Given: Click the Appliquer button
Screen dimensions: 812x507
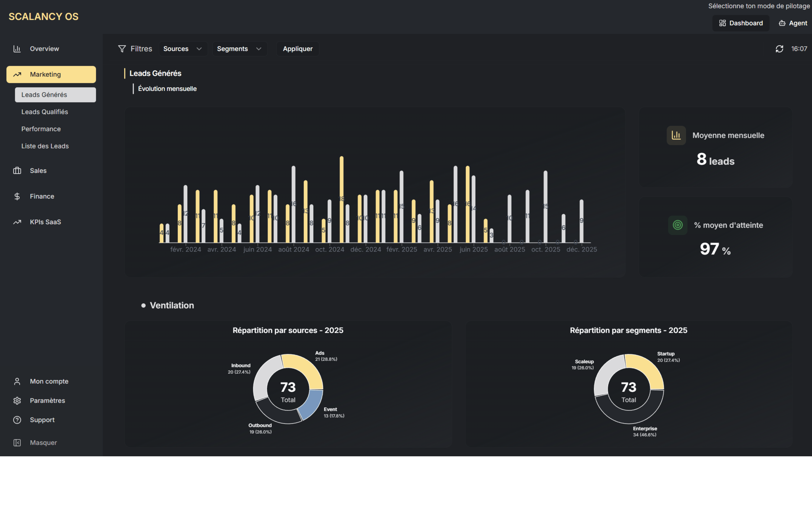Looking at the screenshot, I should (297, 49).
